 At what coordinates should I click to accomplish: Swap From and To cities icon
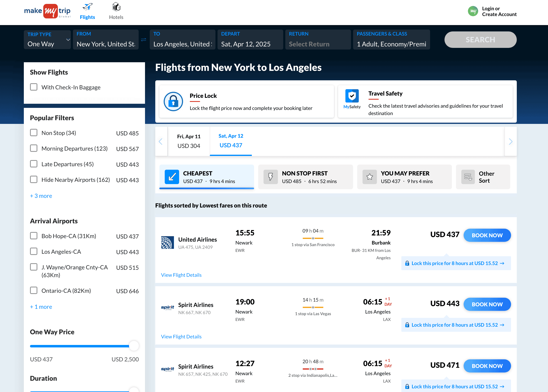pos(144,40)
